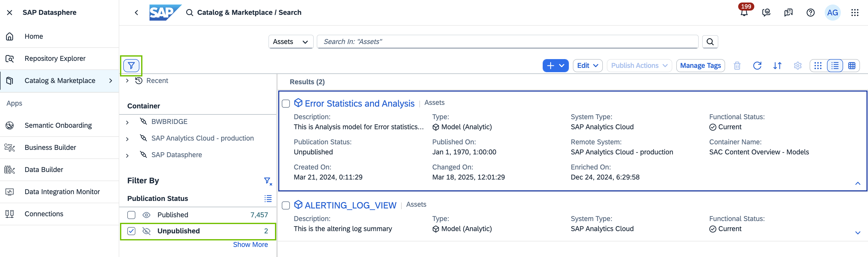Click into the Assets search field
Viewport: 868px width, 257px height.
[507, 42]
